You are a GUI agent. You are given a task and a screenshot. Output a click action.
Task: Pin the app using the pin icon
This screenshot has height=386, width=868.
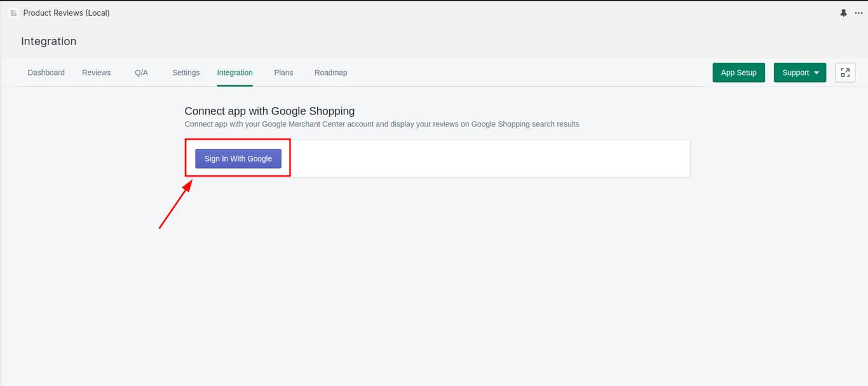pyautogui.click(x=844, y=13)
